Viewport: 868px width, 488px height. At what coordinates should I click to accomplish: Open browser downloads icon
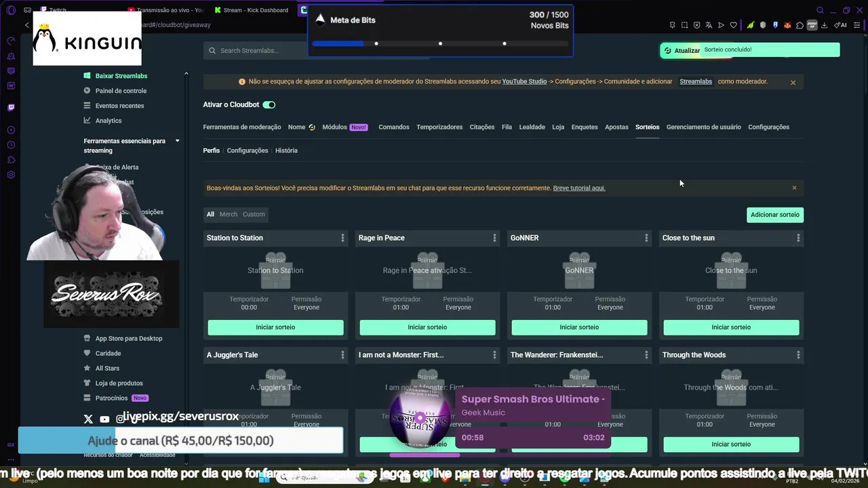tap(824, 25)
